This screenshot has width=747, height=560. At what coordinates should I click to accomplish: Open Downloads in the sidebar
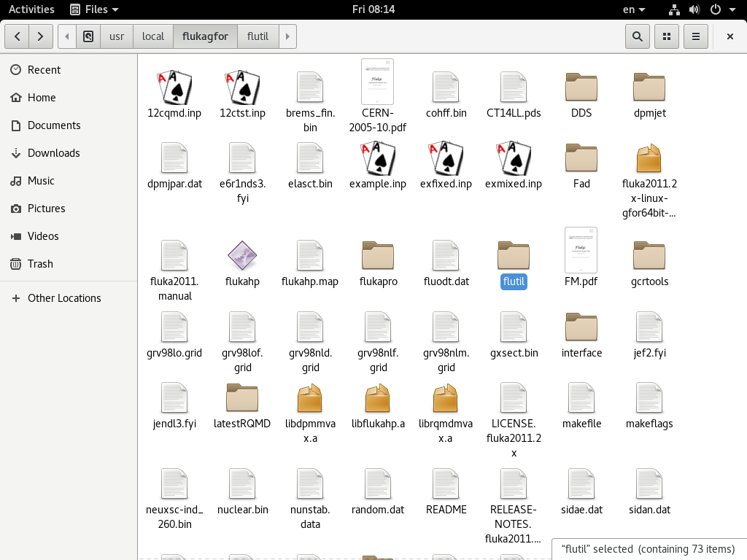click(69, 153)
